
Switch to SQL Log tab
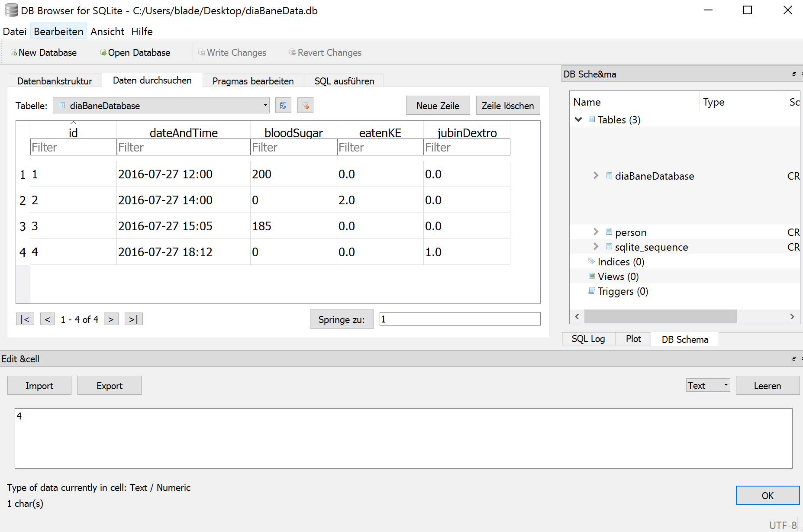(588, 339)
